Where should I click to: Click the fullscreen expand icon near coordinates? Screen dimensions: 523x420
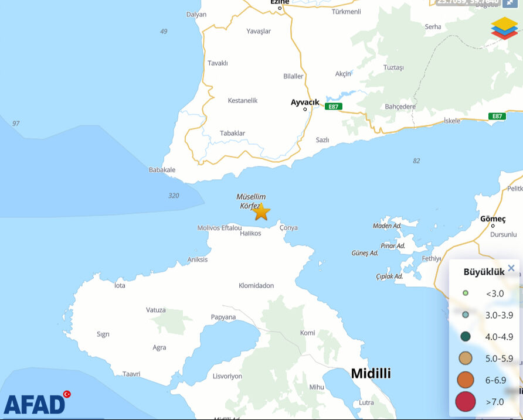coord(510,4)
